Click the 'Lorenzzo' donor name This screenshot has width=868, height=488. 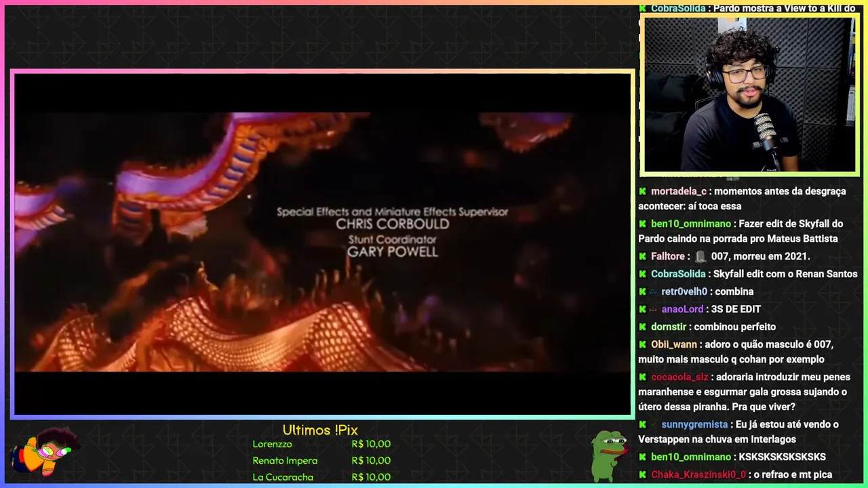pyautogui.click(x=272, y=444)
